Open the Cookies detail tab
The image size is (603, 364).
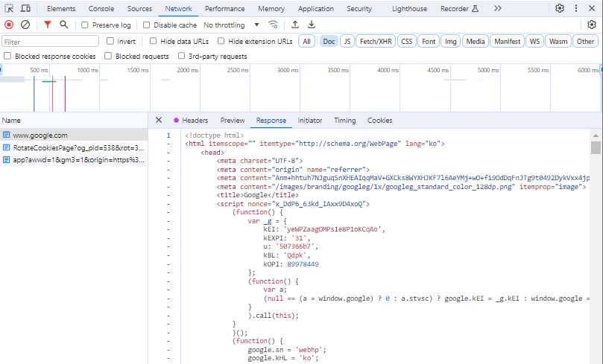tap(379, 120)
